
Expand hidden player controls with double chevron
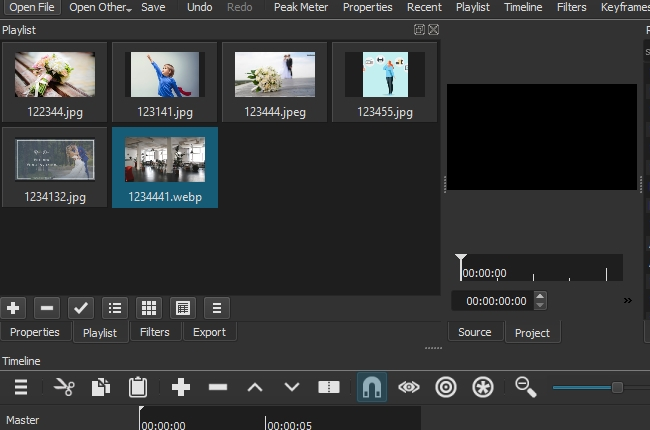coord(628,301)
